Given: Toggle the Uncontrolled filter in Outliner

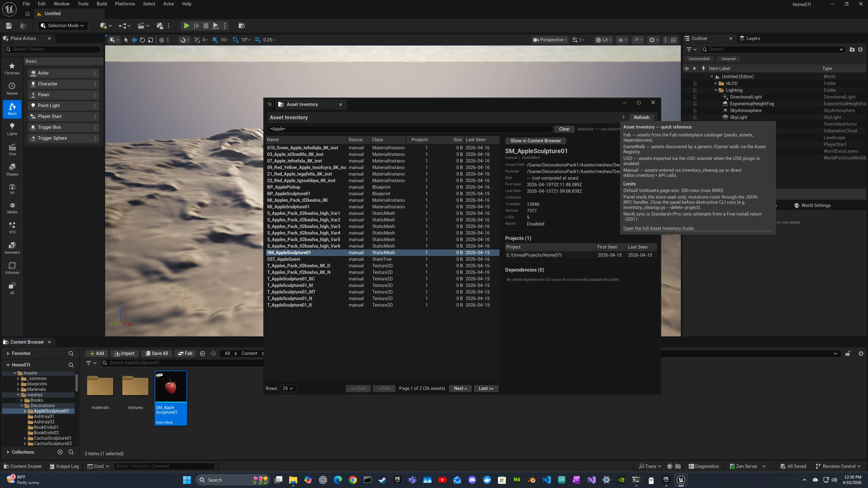Looking at the screenshot, I should click(x=699, y=59).
